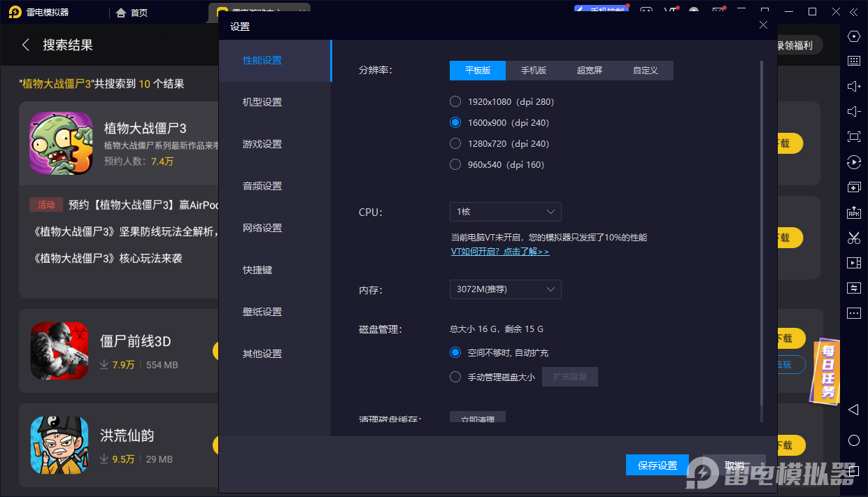Click the video recorder icon in sidebar
This screenshot has width=868, height=497.
coord(853,263)
